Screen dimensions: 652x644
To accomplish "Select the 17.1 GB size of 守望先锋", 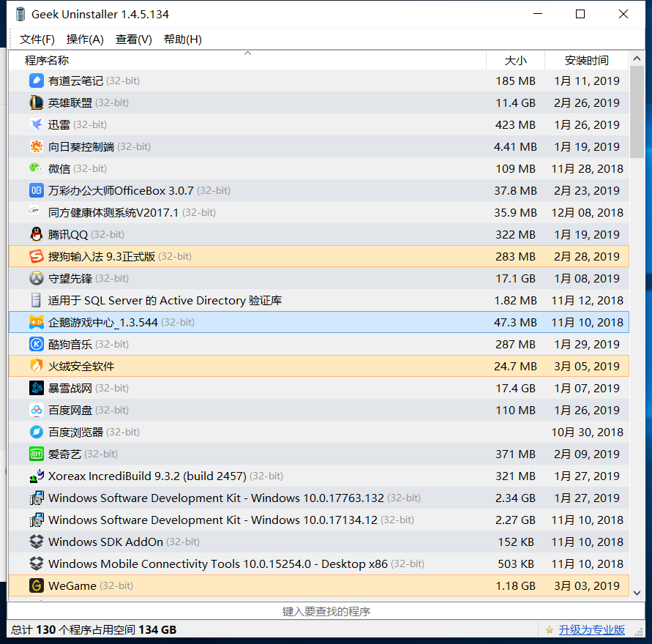I will coord(515,279).
